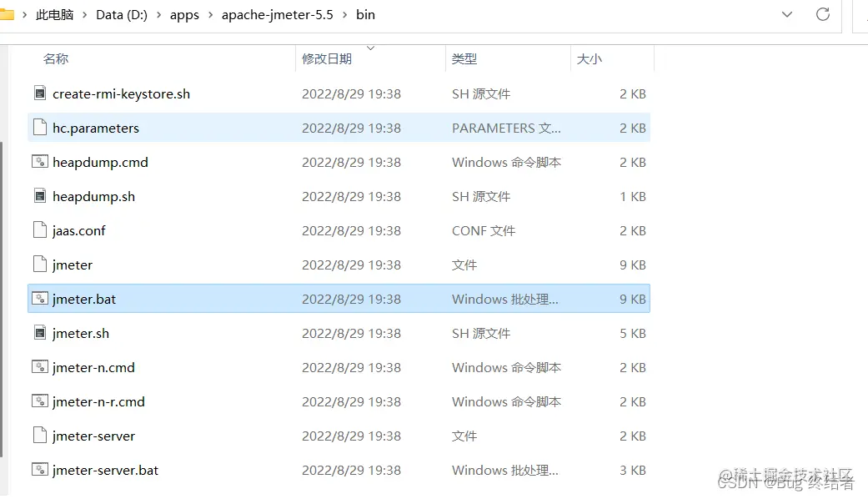Viewport: 868px width, 499px height.
Task: Select the file jmeter-n.cmd
Action: point(93,367)
